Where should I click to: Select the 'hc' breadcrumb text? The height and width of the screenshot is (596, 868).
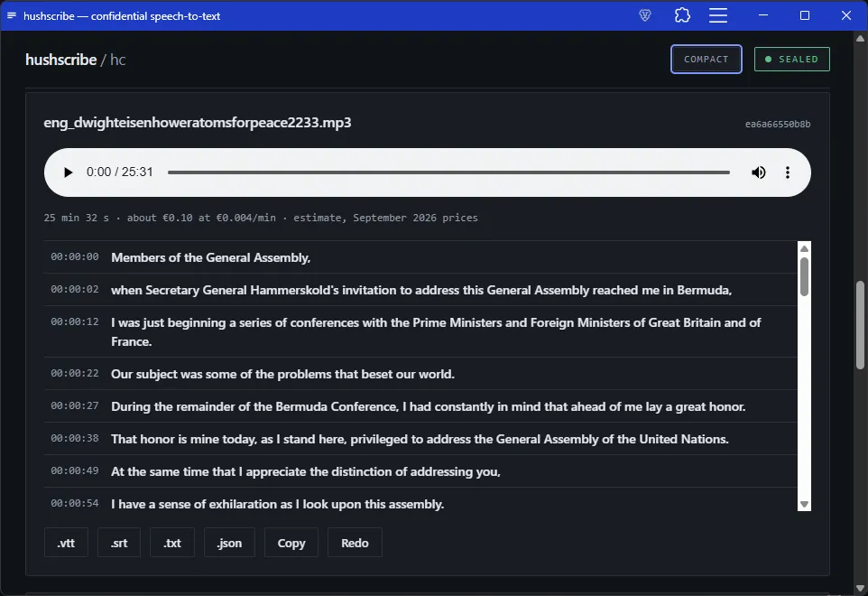coord(118,60)
